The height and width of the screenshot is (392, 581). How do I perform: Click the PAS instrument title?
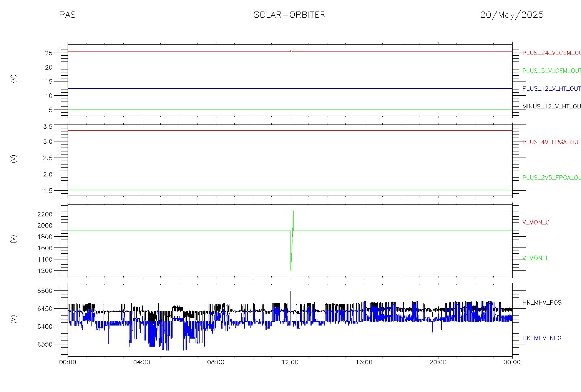tap(68, 15)
